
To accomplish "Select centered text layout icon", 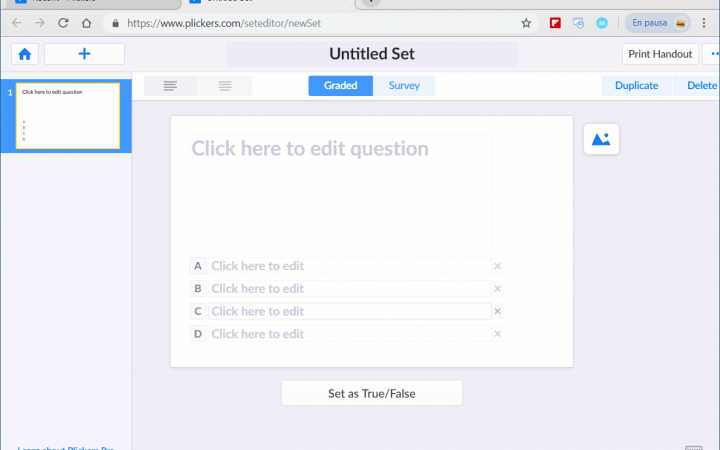I will coord(225,86).
